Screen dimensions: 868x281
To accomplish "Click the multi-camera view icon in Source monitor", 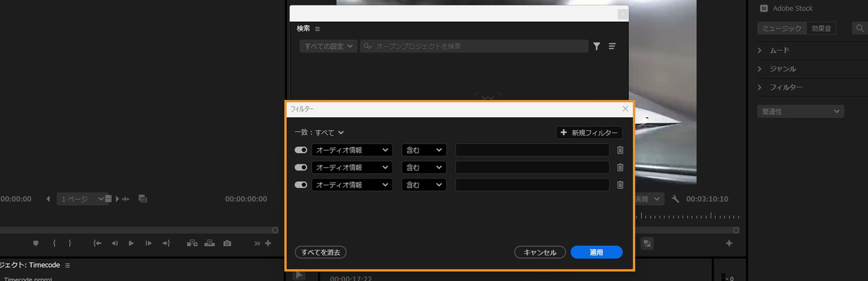I will tap(143, 199).
